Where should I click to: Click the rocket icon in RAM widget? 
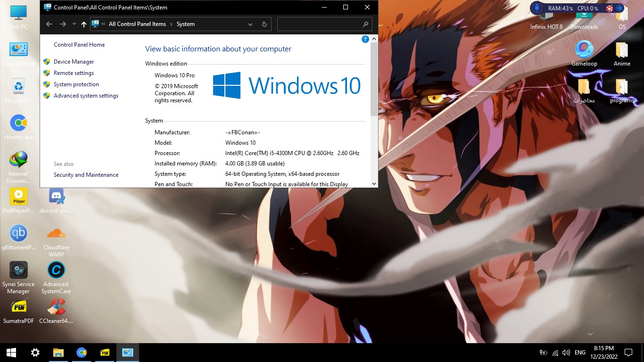pyautogui.click(x=537, y=8)
